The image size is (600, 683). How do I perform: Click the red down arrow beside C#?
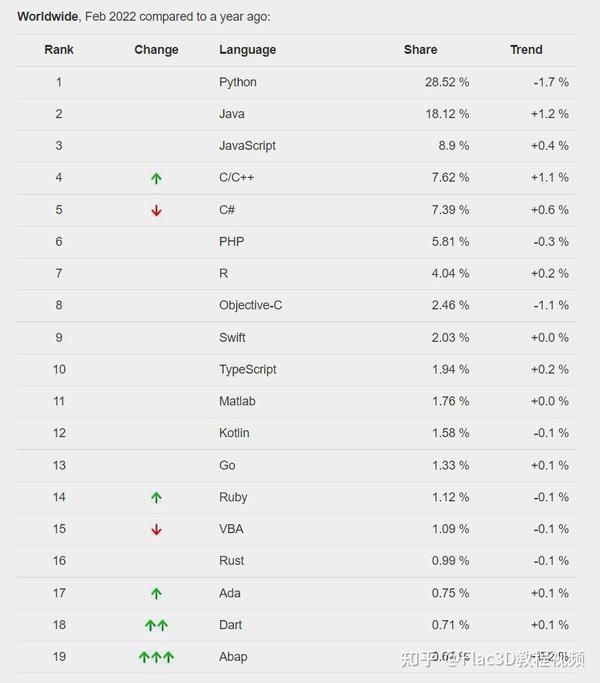(x=156, y=210)
